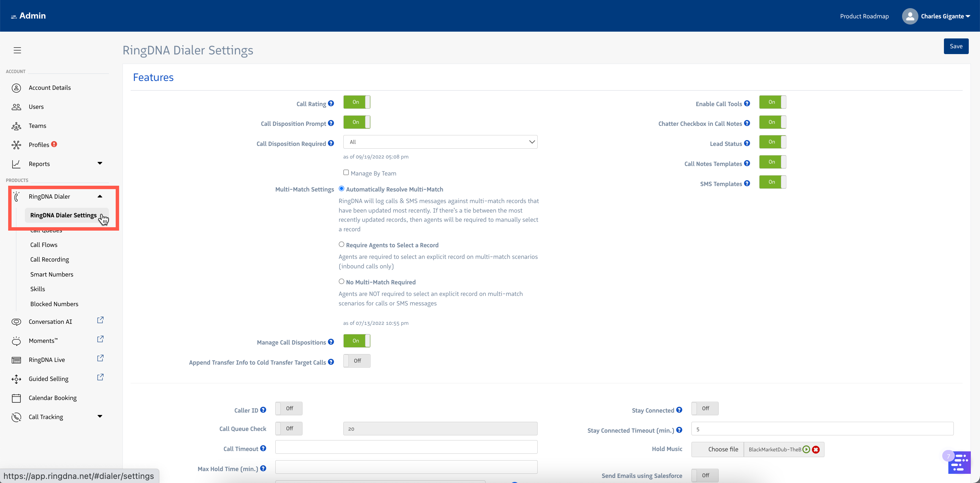Click the Caller ID help icon
The height and width of the screenshot is (483, 980).
[263, 410]
